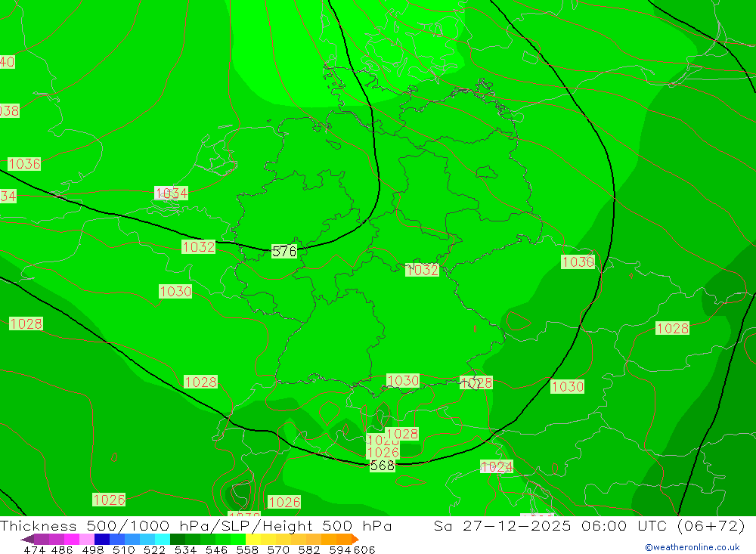Pick the cyan legend swatch

pyautogui.click(x=163, y=539)
